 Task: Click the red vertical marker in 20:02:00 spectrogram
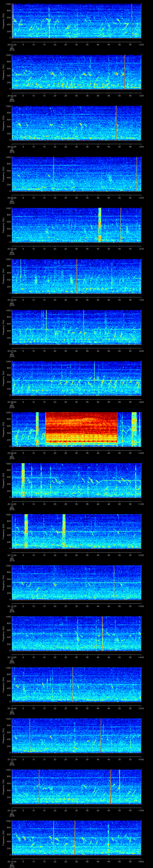125,72
